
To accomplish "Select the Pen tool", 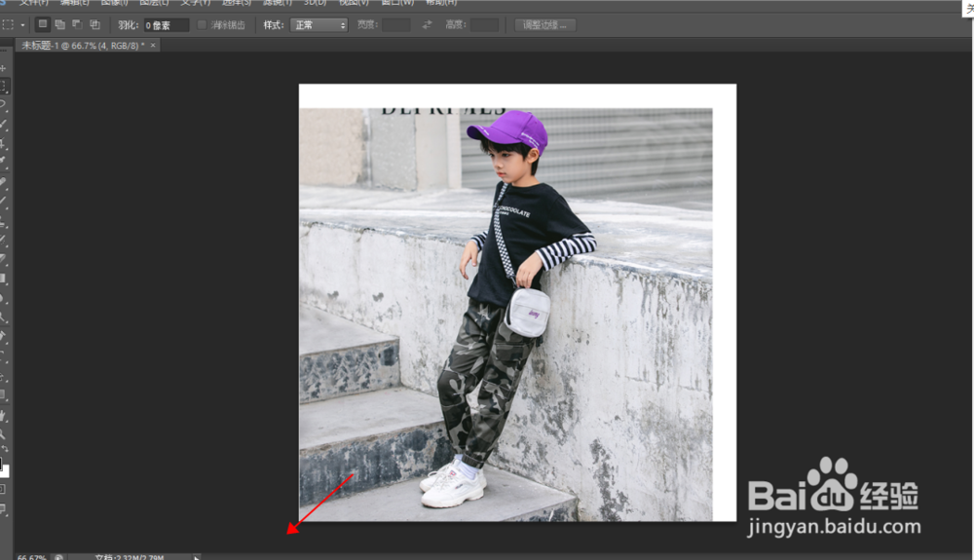I will [3, 337].
